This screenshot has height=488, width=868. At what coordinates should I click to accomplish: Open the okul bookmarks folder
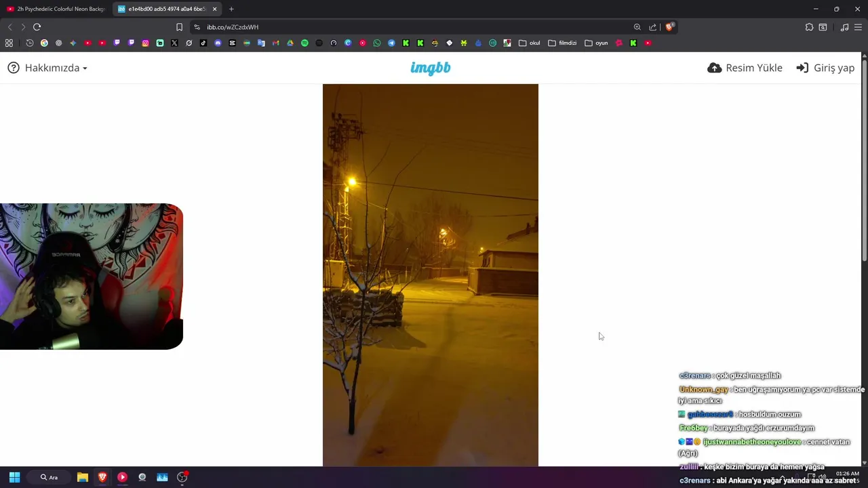530,43
